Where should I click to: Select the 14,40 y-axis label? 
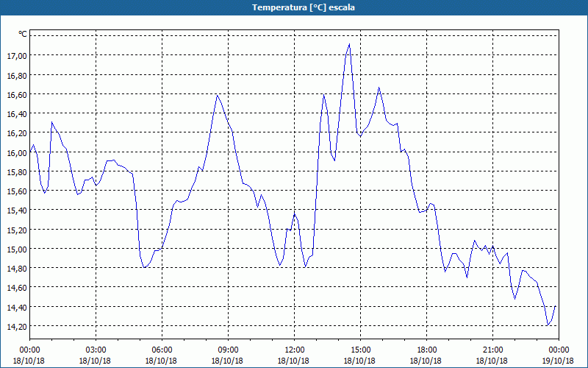(17, 308)
